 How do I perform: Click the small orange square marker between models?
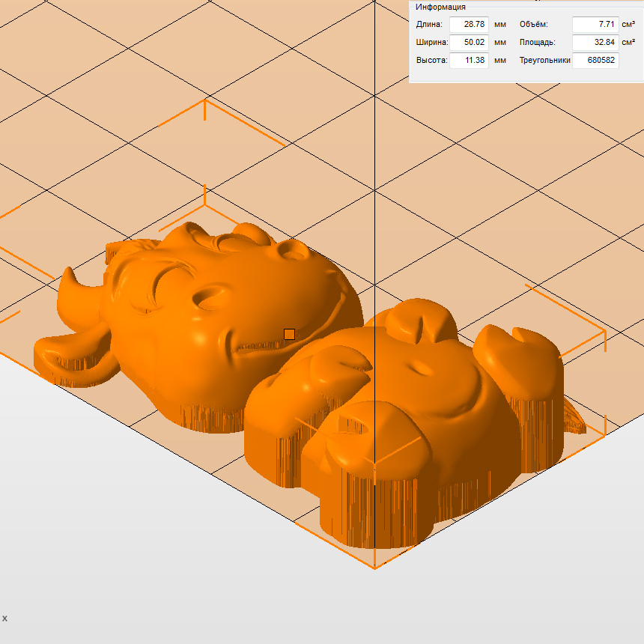(290, 334)
